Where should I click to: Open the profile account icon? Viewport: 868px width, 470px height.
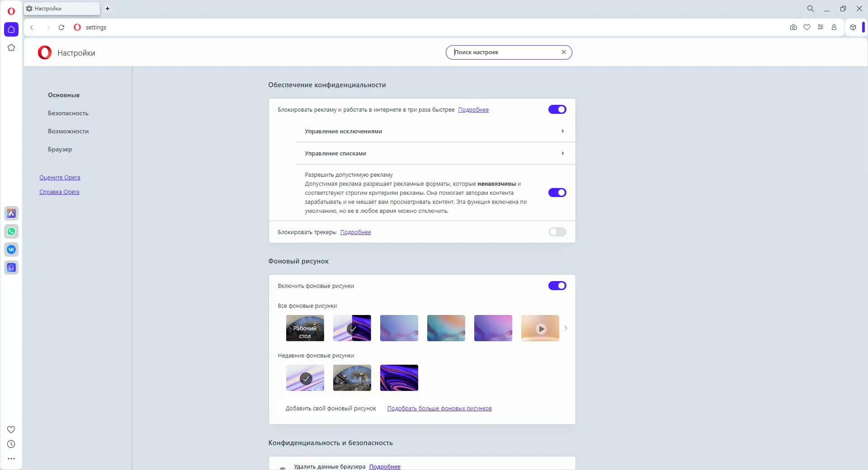(x=834, y=27)
